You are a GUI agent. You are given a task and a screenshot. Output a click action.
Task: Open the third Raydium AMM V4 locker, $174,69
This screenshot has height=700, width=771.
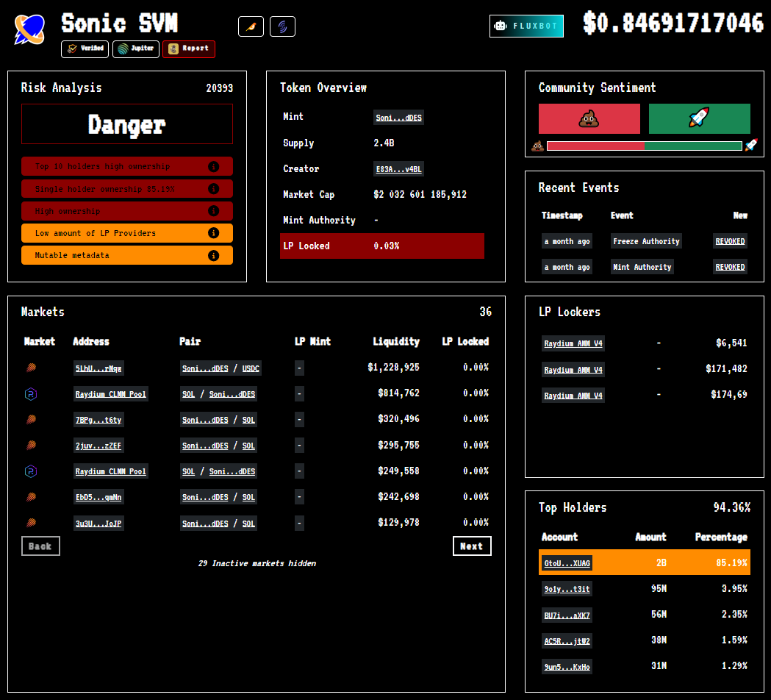pyautogui.click(x=573, y=396)
